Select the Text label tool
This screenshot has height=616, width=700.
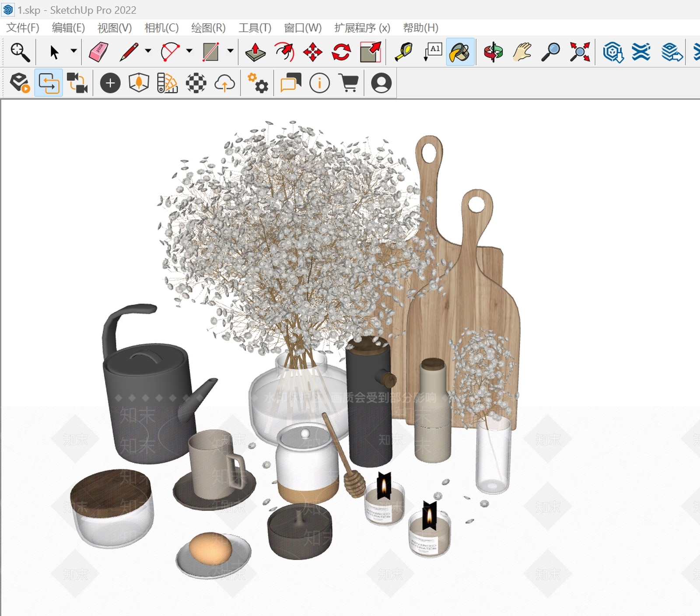[433, 52]
